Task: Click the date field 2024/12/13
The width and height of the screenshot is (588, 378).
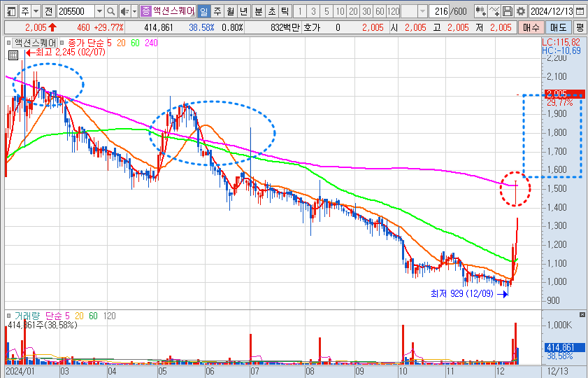Action: pos(551,11)
